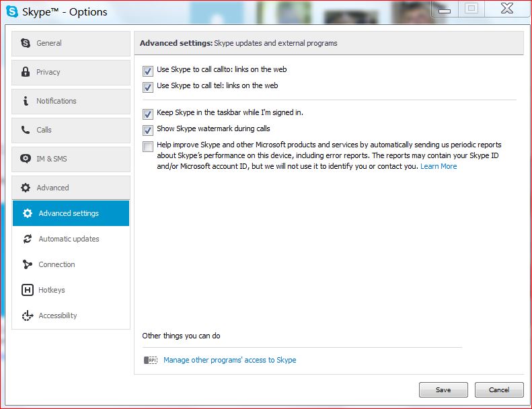The image size is (532, 409).
Task: Click the IM & SMS chat bubble icon
Action: point(26,159)
